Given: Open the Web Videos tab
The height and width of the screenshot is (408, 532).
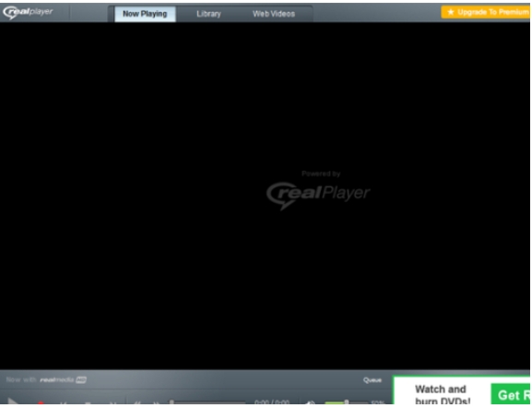Looking at the screenshot, I should (274, 14).
